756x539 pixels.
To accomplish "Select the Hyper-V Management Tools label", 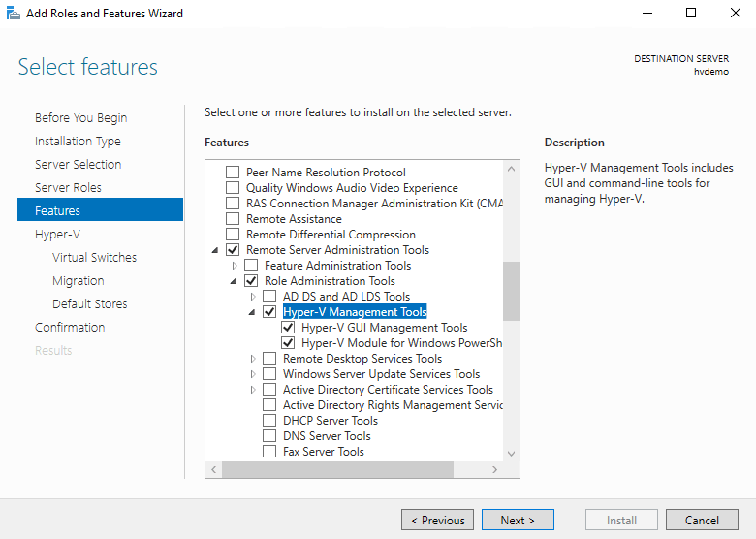I will pos(355,312).
